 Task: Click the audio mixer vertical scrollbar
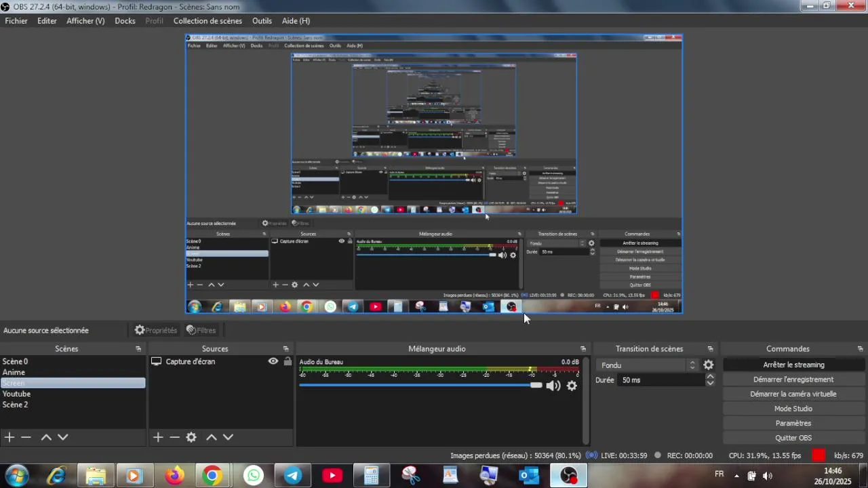(585, 400)
